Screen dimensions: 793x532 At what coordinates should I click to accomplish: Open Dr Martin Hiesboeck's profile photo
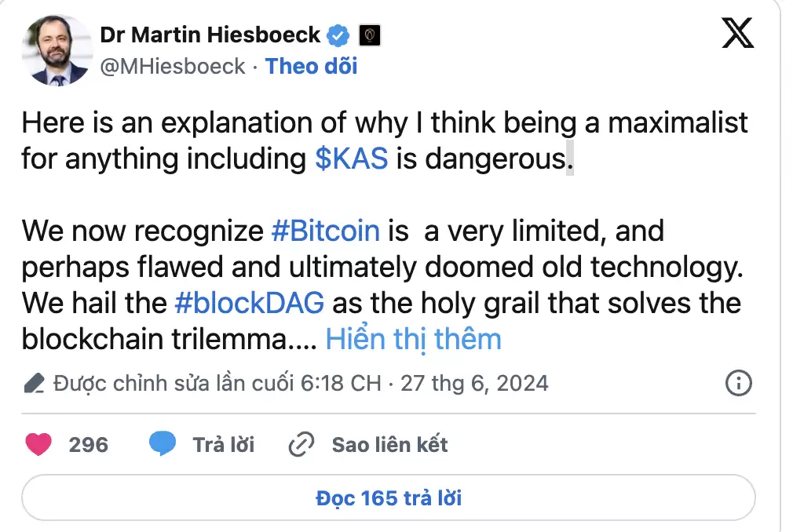57,50
